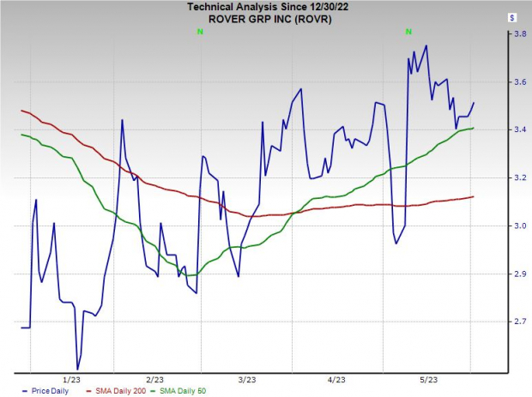Click the dollar sign axis icon
Image resolution: width=532 pixels, height=397 pixels.
pos(511,16)
